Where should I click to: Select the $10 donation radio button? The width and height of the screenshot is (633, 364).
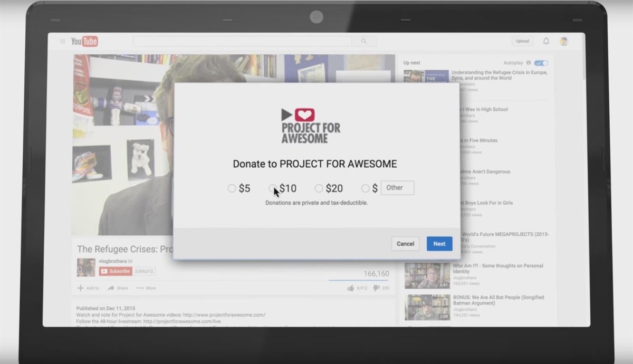point(273,188)
